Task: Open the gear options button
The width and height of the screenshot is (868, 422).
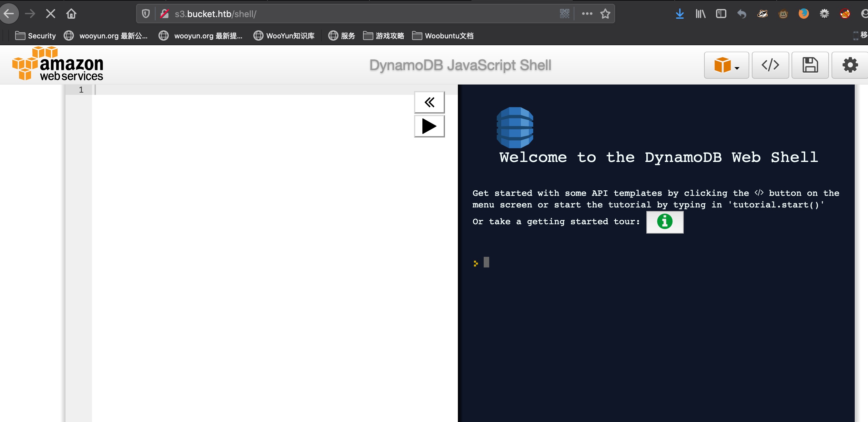Action: (850, 65)
